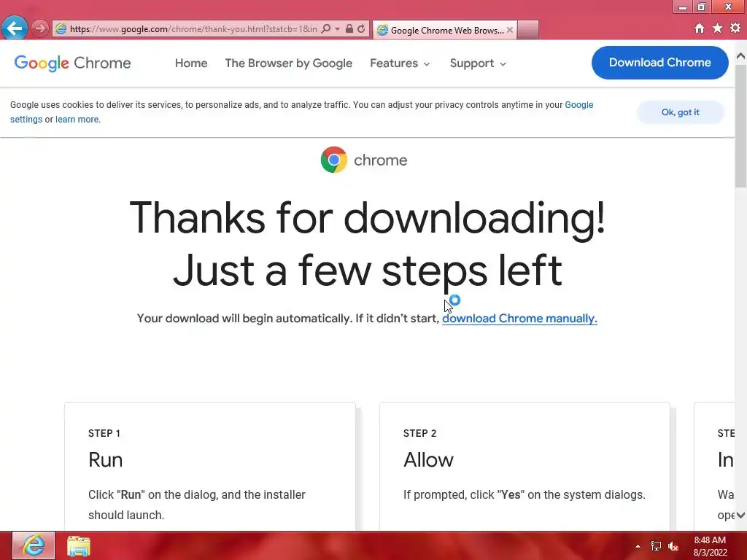Open address bar autocomplete dropdown arrow
Image resolution: width=747 pixels, height=560 pixels.
pos(337,29)
